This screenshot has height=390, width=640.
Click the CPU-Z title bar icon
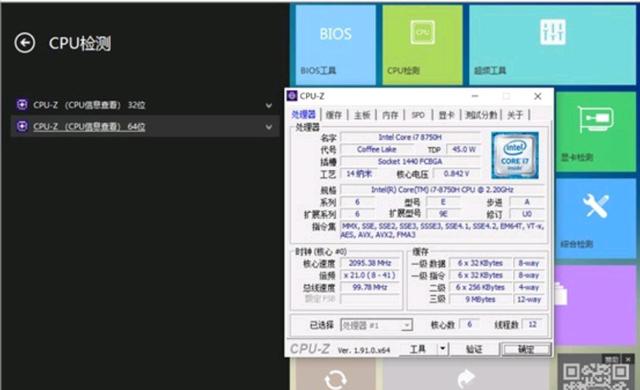tap(292, 96)
